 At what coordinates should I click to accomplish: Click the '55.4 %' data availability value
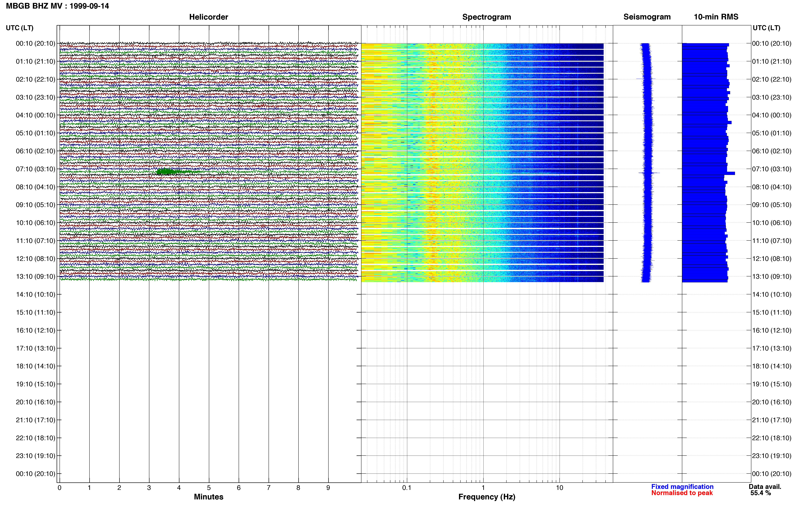click(761, 493)
